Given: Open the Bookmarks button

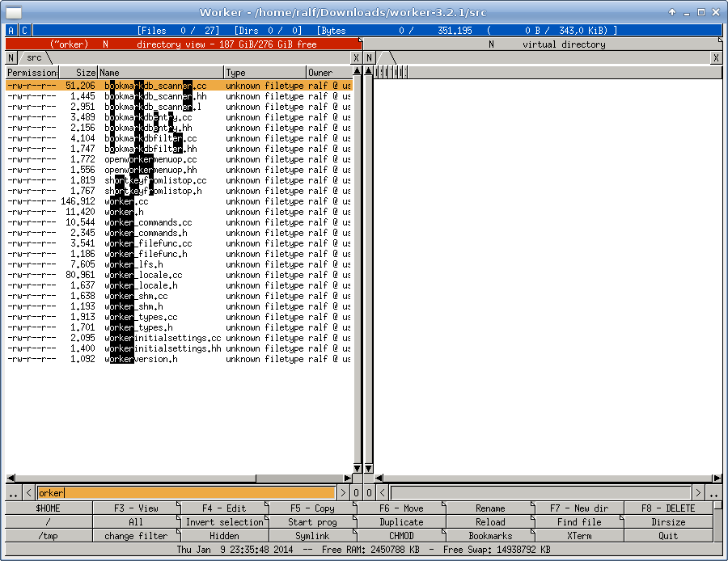Looking at the screenshot, I should click(x=490, y=536).
